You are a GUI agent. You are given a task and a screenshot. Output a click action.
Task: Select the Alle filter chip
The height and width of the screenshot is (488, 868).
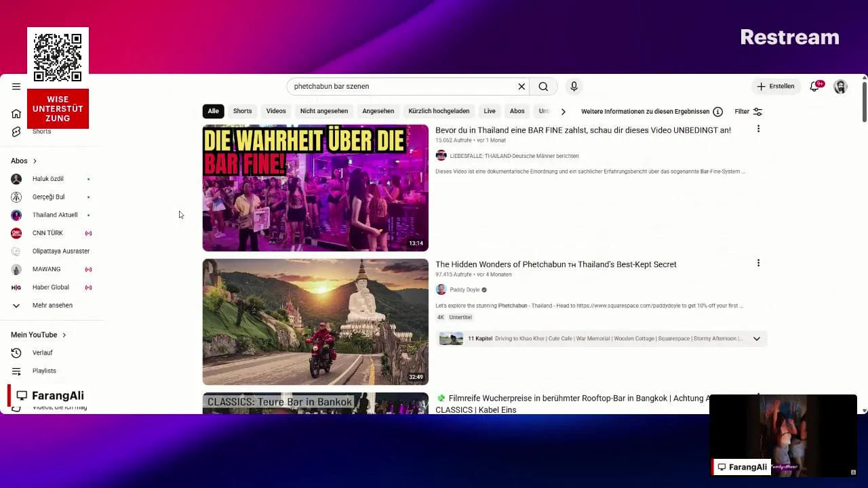[x=213, y=111]
